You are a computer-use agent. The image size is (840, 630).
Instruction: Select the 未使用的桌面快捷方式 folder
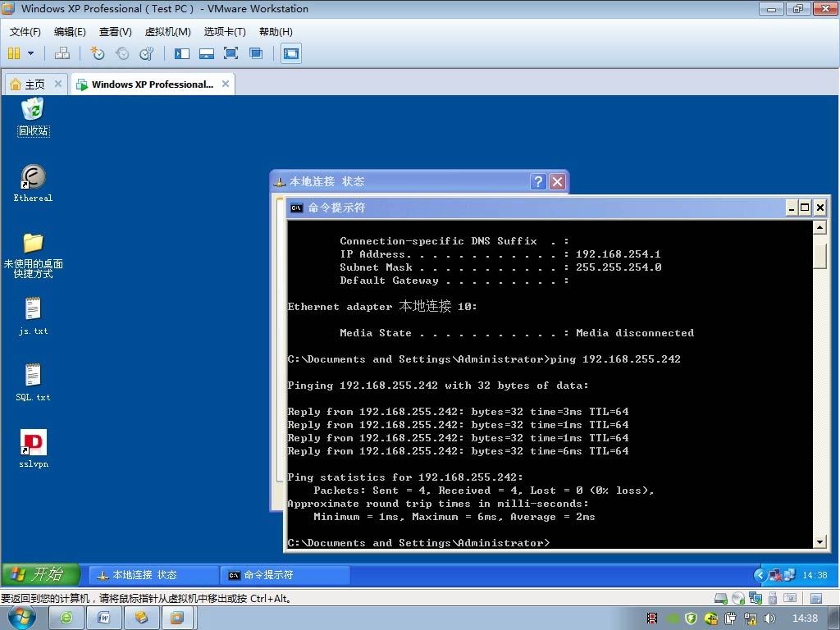pyautogui.click(x=33, y=256)
